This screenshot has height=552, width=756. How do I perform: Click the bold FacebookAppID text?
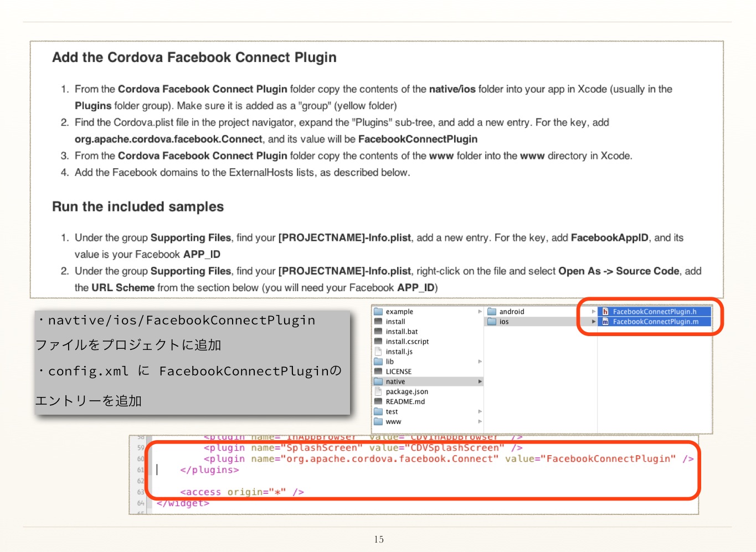tap(609, 238)
